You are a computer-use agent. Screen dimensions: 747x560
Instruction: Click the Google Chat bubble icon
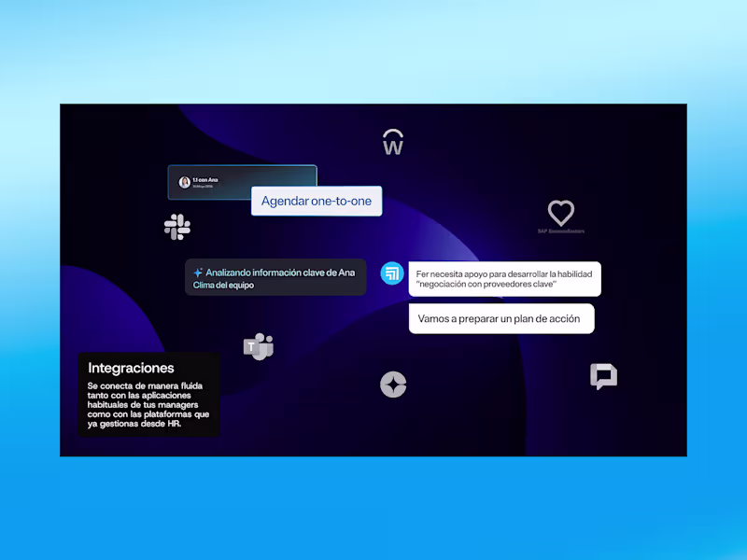tap(603, 376)
